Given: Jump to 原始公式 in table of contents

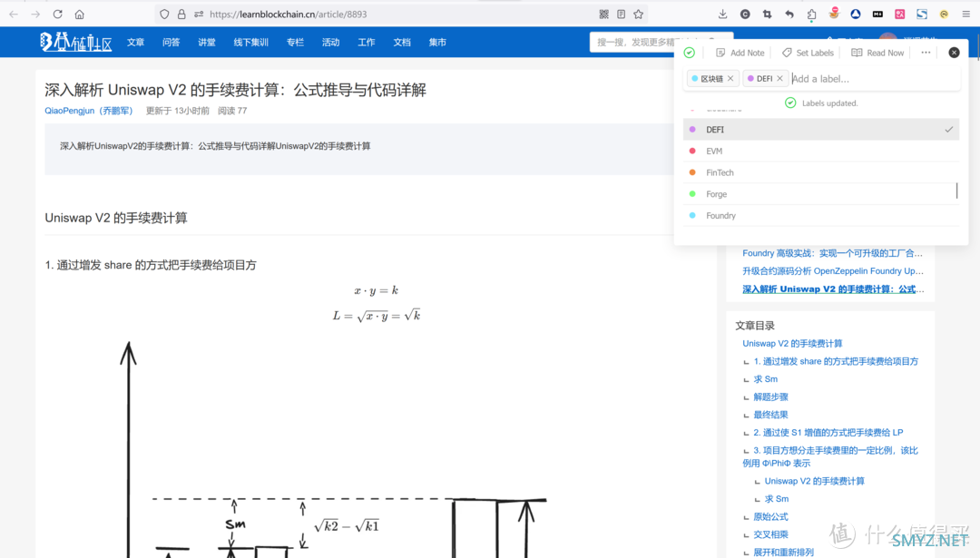Looking at the screenshot, I should 770,517.
